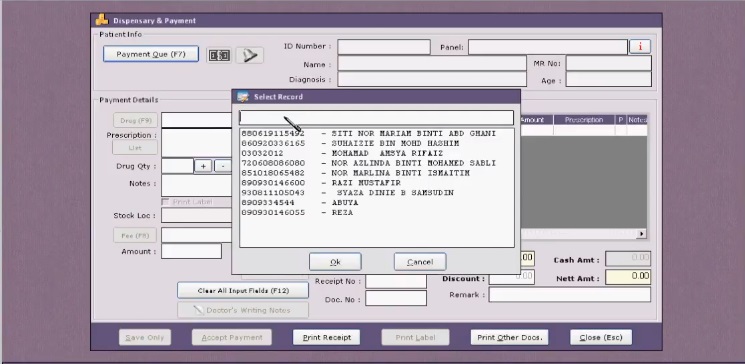Click the Select Record dialog title icon
Viewport: 745px width, 364px height.
tap(243, 96)
